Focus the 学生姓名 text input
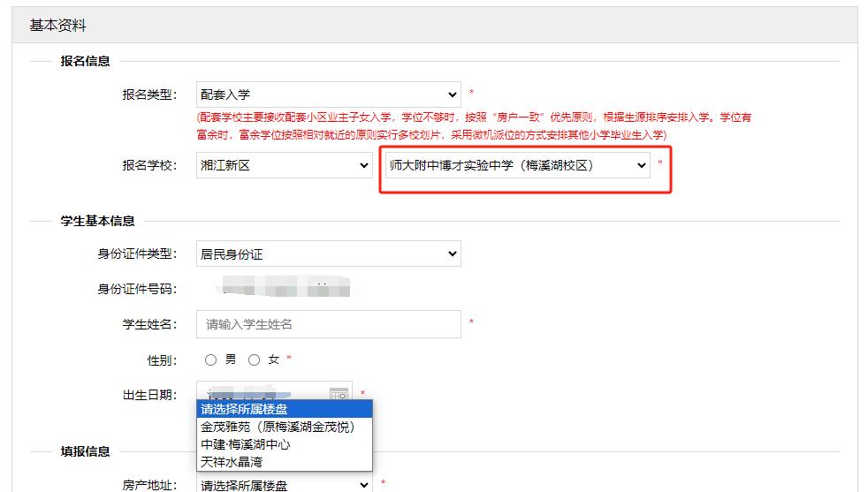The height and width of the screenshot is (492, 868). tap(328, 324)
